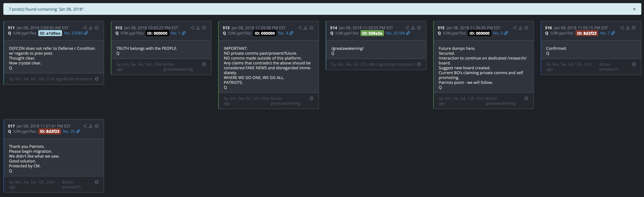
Task: Click post number 517
Action: tap(11, 126)
